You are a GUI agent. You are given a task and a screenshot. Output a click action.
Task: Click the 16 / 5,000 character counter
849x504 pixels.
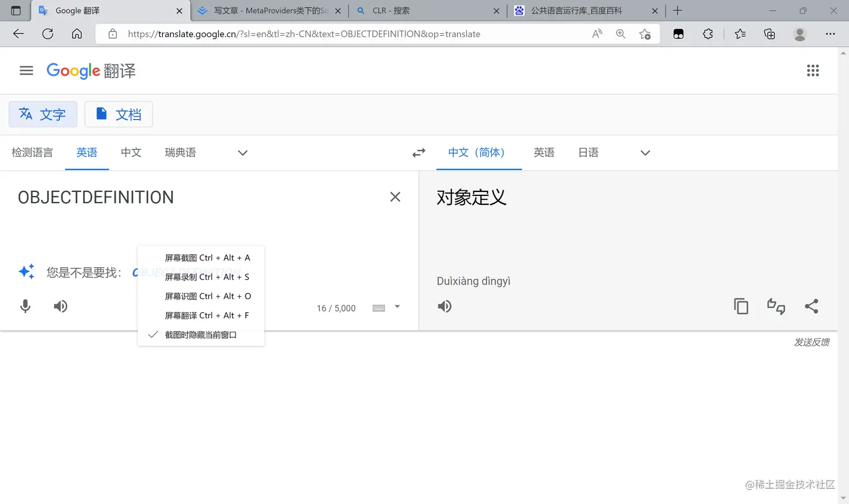coord(336,308)
